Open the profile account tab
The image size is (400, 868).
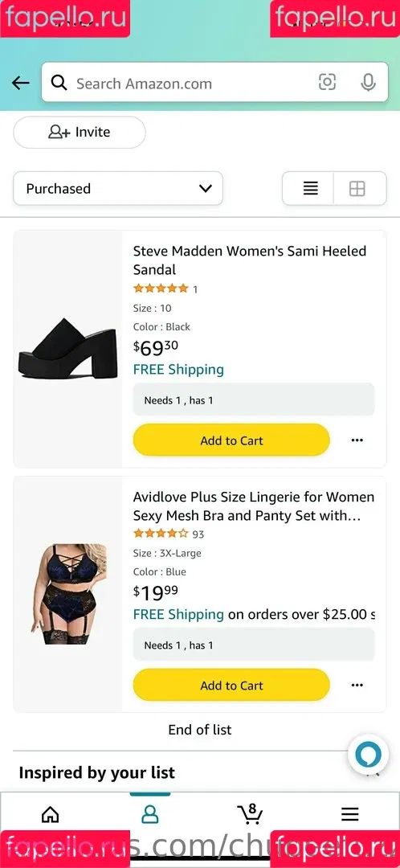[x=150, y=813]
